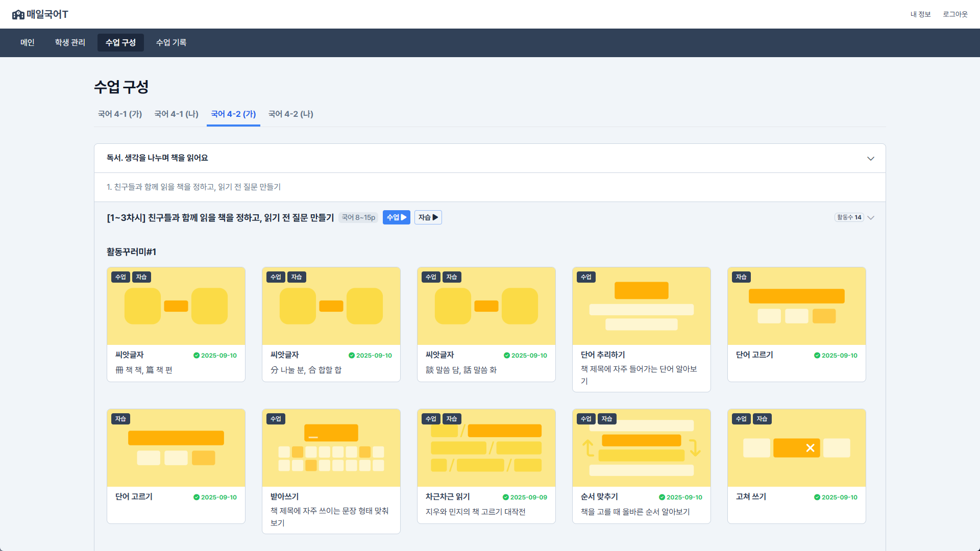The image size is (980, 551).
Task: Select lesson 1 친구들과 함께 읽을 책 item
Action: pos(193,187)
